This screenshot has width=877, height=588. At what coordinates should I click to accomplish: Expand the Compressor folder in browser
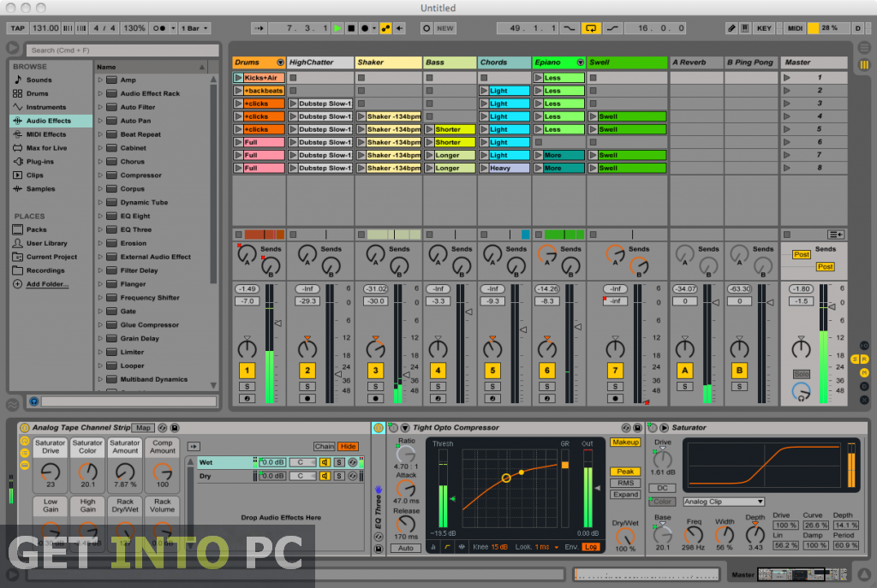100,175
